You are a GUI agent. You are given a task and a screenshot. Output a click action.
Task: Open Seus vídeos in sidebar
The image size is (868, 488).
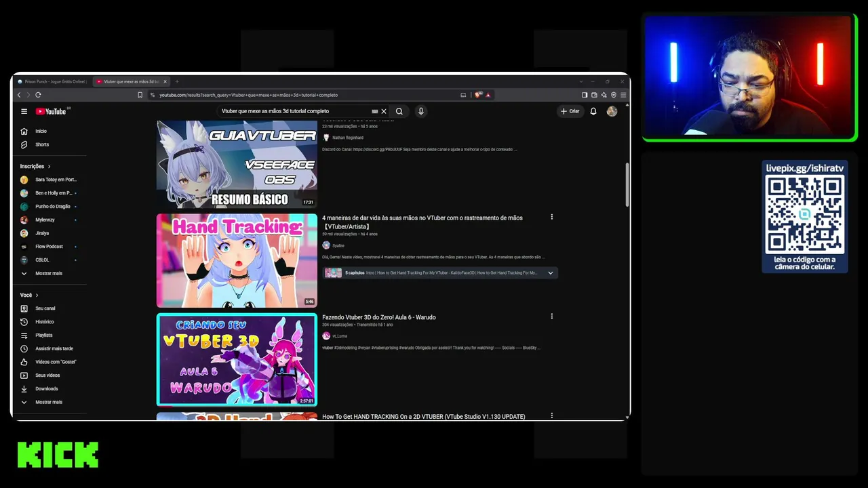[47, 375]
